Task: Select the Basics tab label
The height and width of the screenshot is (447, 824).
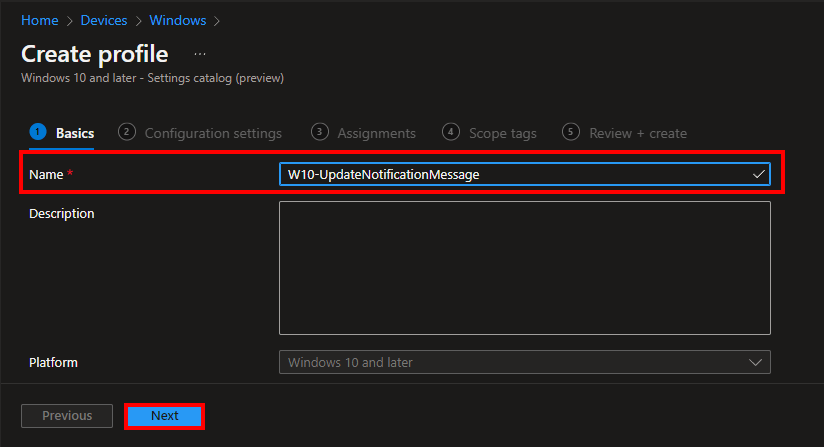Action: point(75,133)
